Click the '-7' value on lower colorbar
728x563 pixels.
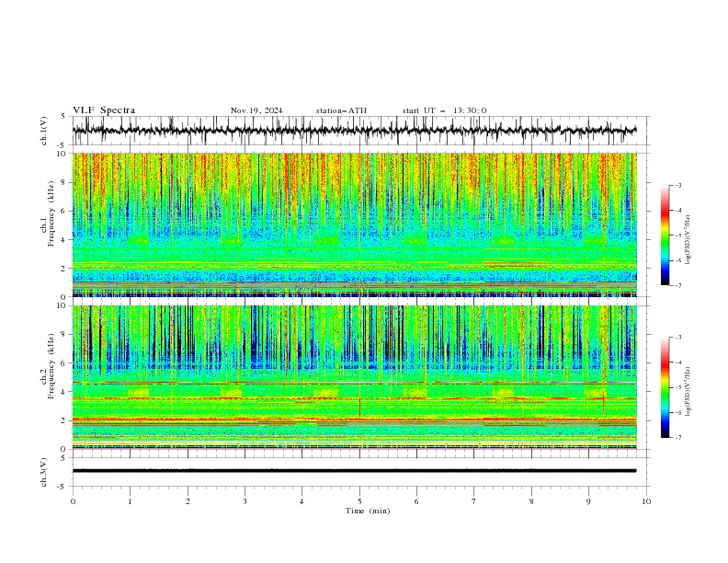(x=678, y=438)
